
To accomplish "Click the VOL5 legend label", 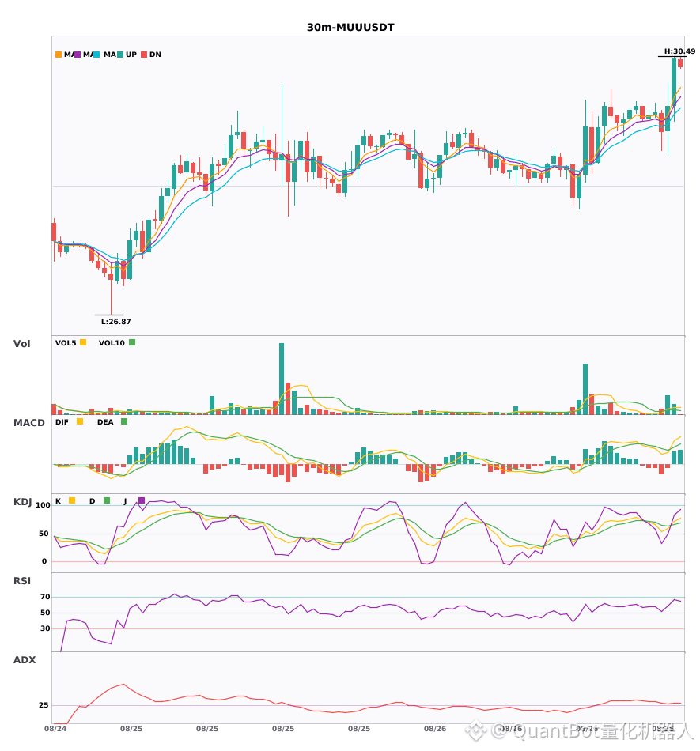I will (66, 343).
